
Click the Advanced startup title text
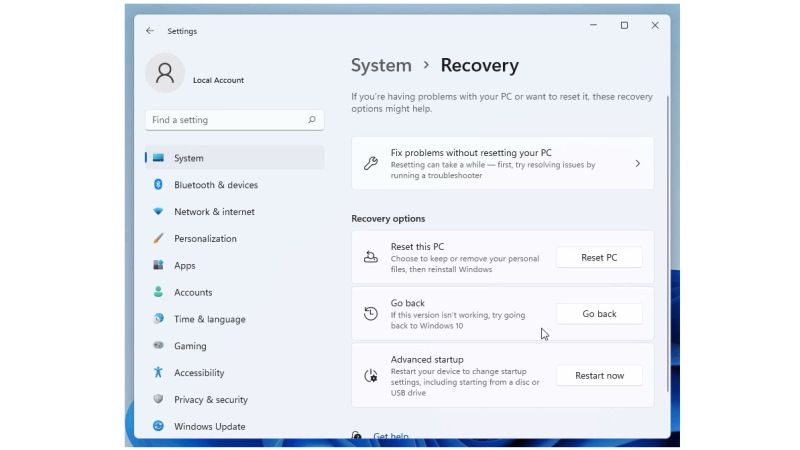[427, 359]
